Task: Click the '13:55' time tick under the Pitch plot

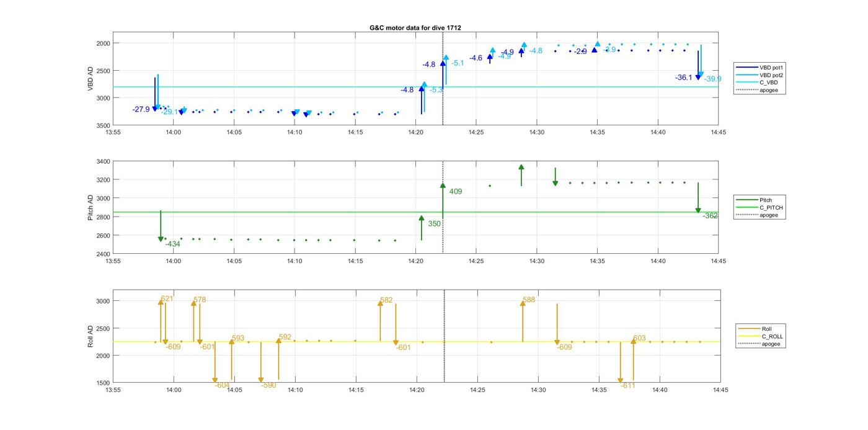Action: (113, 261)
